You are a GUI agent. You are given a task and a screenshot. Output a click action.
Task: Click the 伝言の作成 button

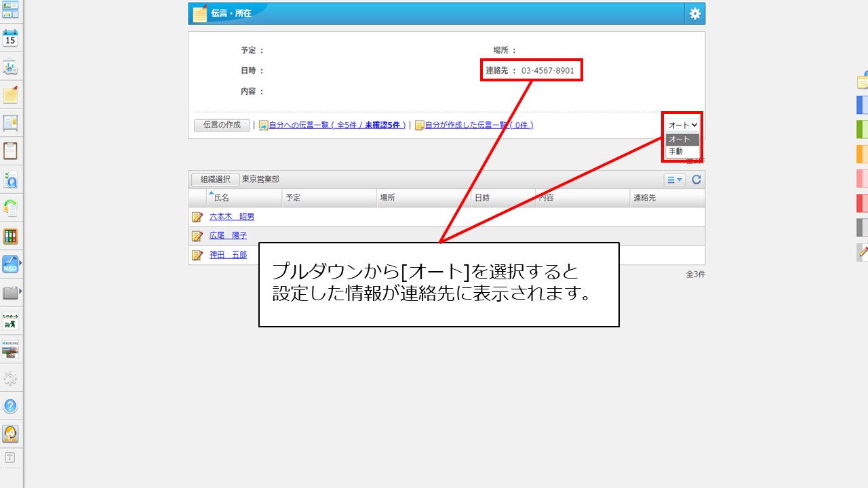[221, 125]
